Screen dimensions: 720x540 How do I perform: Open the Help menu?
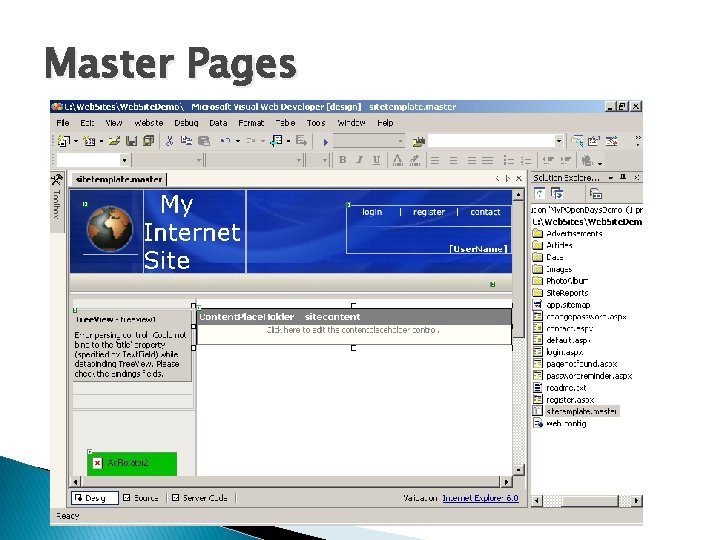(385, 123)
